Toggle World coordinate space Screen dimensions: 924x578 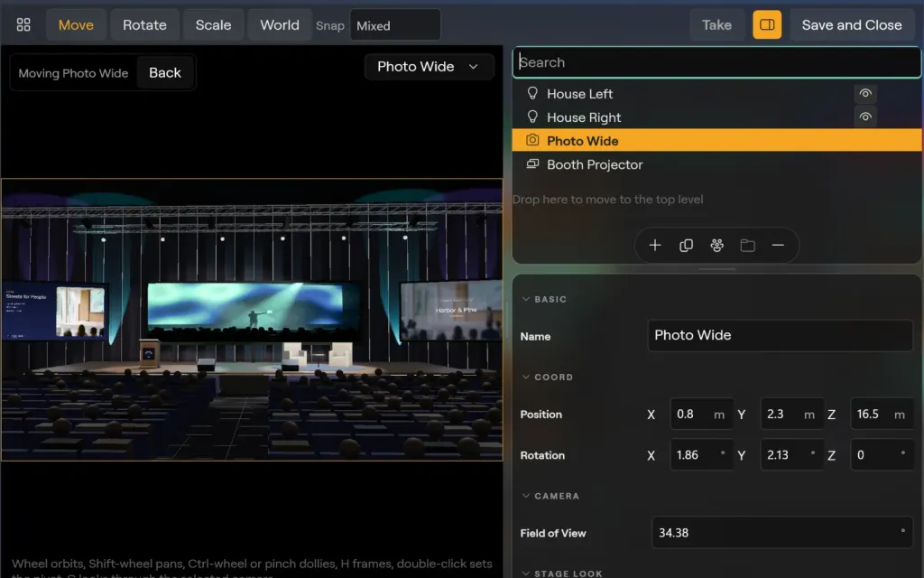[280, 24]
